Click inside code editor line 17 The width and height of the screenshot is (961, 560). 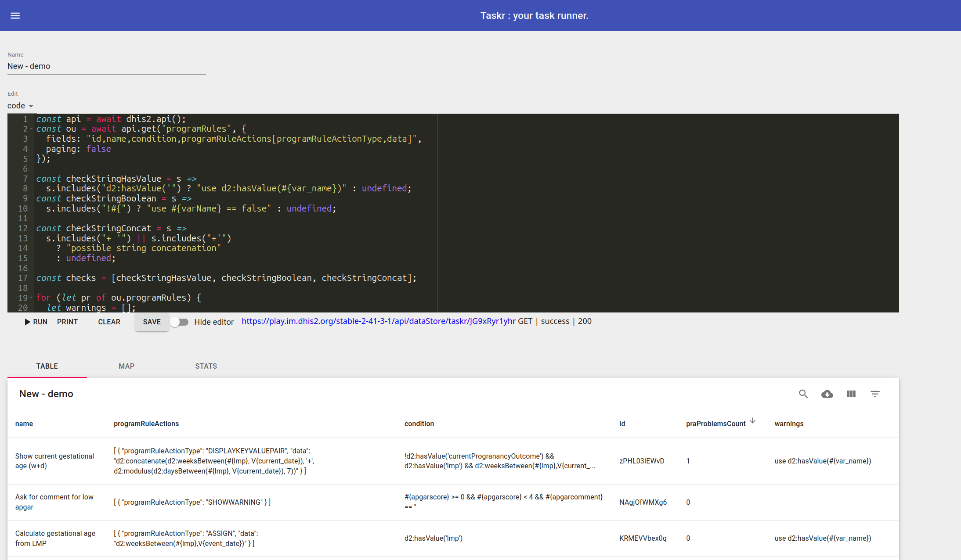coord(226,278)
